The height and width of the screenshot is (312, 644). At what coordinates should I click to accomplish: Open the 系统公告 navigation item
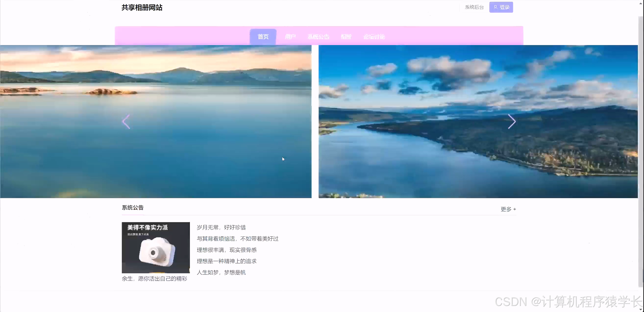click(318, 36)
